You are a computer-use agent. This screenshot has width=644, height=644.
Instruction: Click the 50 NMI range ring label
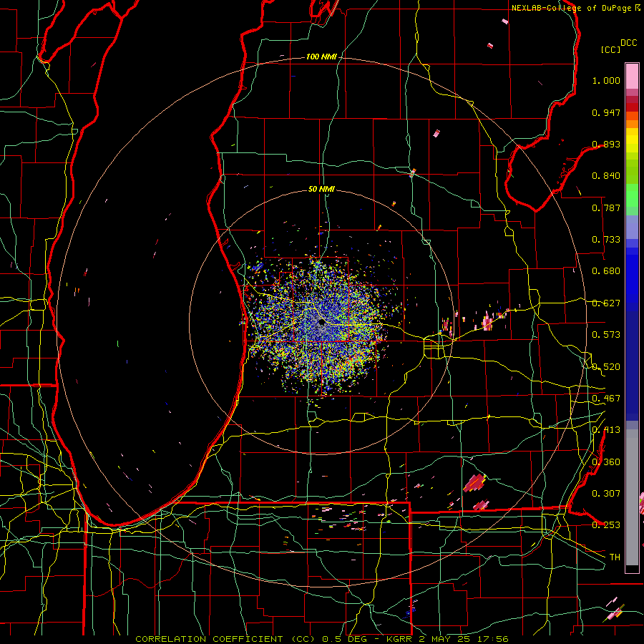click(x=321, y=189)
